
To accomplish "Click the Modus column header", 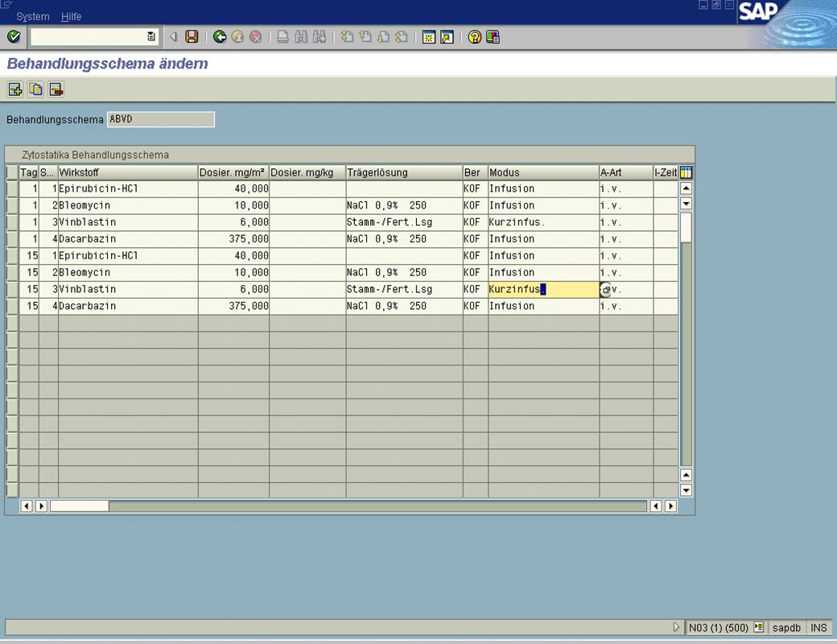I will [543, 172].
